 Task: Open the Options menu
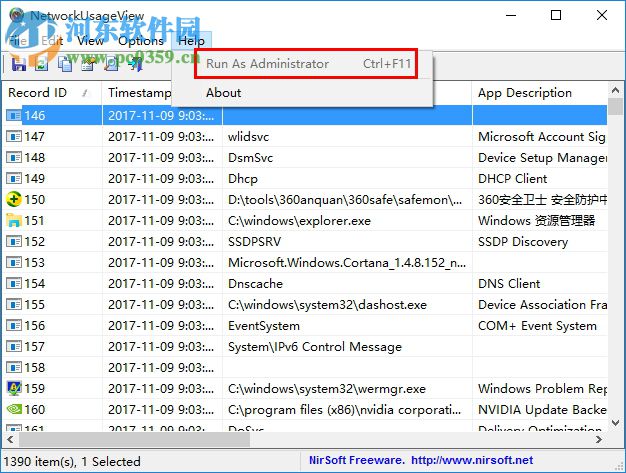141,41
